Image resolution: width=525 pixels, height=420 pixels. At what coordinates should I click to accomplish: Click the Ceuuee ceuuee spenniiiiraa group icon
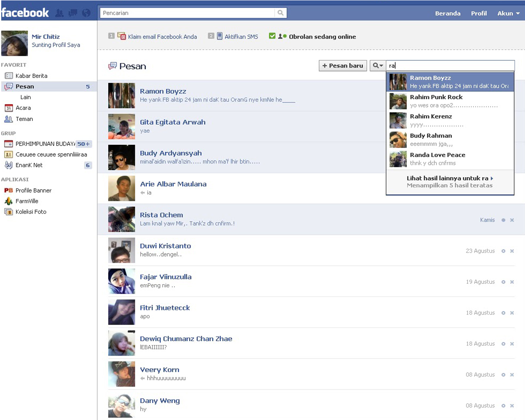9,155
